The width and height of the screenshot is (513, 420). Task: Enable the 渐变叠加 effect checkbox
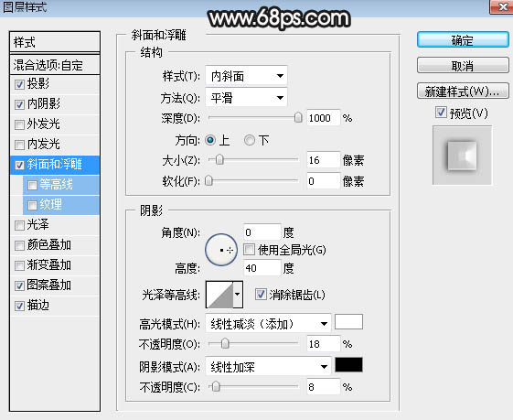(19, 265)
